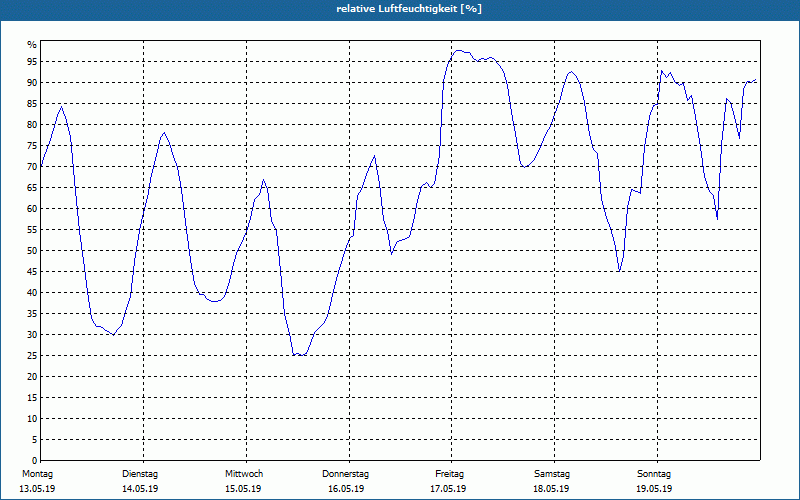Select the date '15.05.19'

(x=243, y=489)
